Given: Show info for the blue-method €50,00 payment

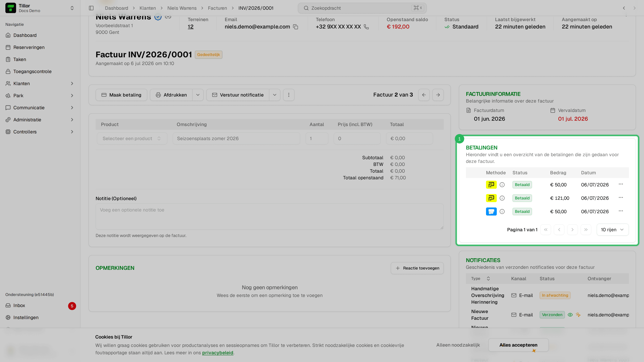Looking at the screenshot, I should tap(502, 212).
